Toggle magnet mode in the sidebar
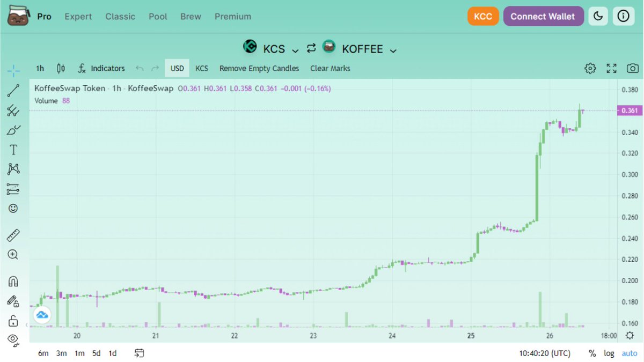The height and width of the screenshot is (362, 644). click(13, 280)
